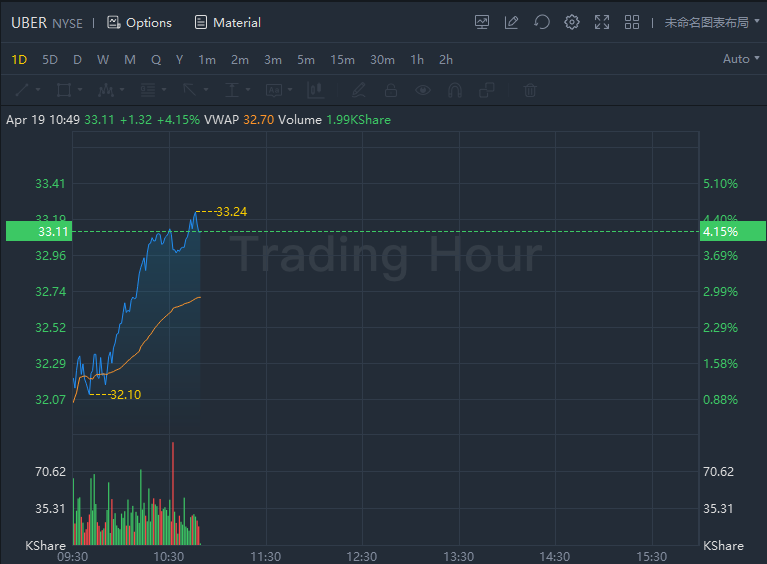The width and height of the screenshot is (767, 564).
Task: Expand the line drawing tool dropdown
Action: tap(39, 90)
